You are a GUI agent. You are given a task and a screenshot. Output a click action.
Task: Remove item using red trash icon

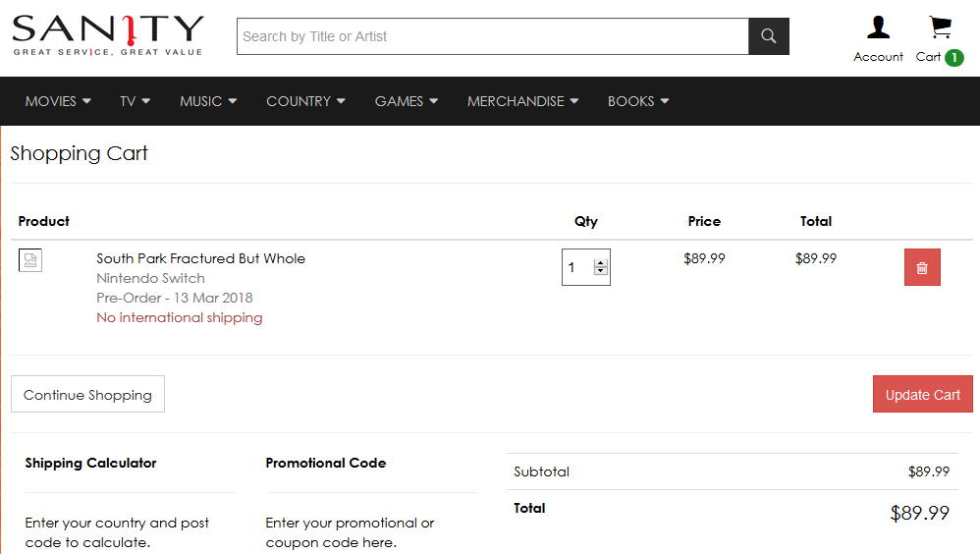tap(922, 267)
